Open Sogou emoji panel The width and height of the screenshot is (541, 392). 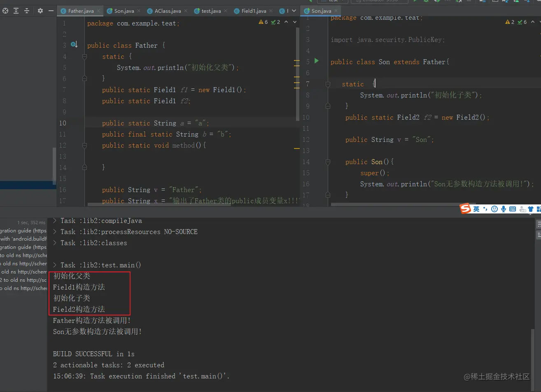pos(494,209)
